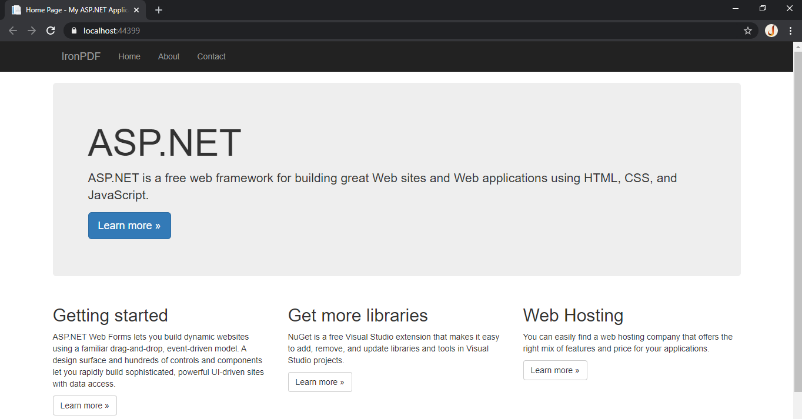Image resolution: width=802 pixels, height=419 pixels.
Task: Click Learn more under Get more libraries
Action: 320,382
